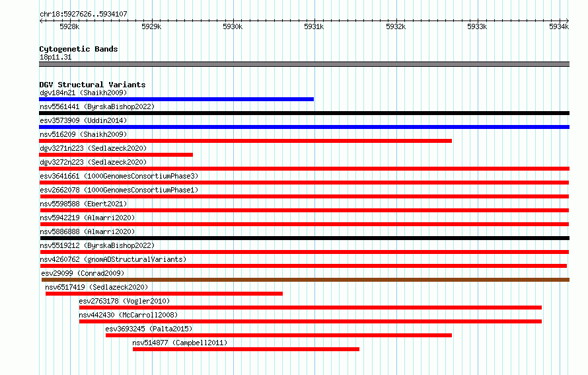Viewport: 588px width, 375px height.
Task: Open esv29099 (Conrad2009) label
Action: pos(83,273)
